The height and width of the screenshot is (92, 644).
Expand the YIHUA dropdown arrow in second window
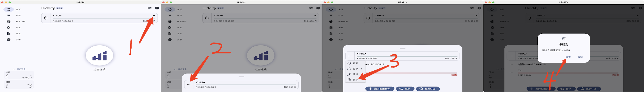[x=315, y=16]
